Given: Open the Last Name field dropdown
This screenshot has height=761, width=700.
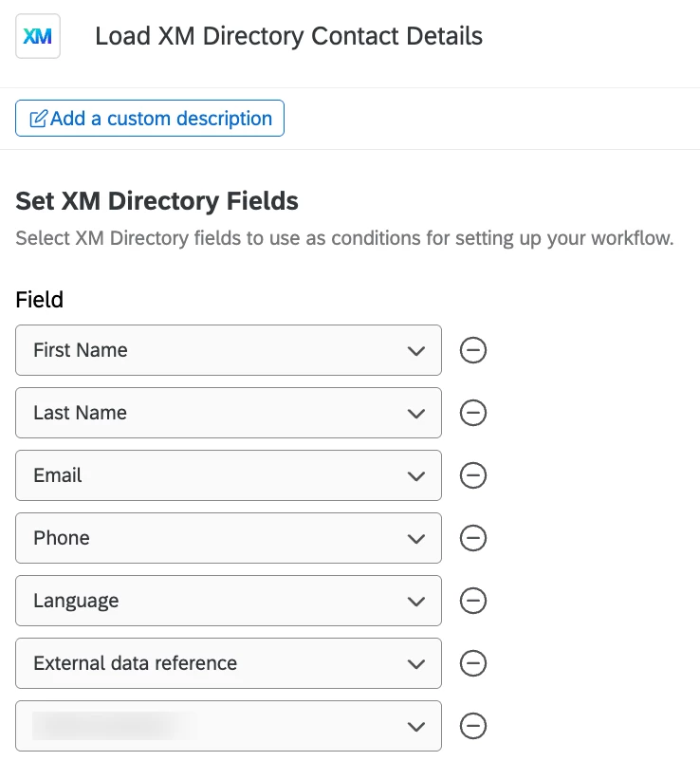Looking at the screenshot, I should 229,413.
